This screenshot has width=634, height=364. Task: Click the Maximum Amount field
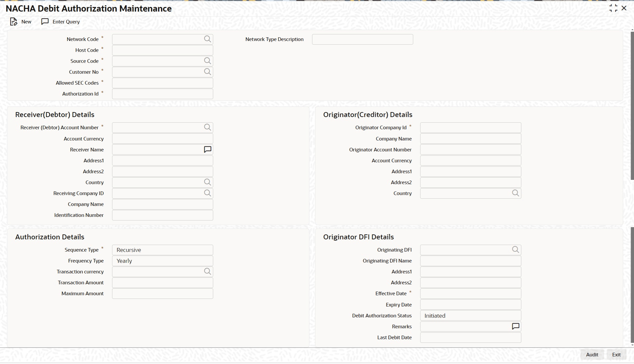pos(163,294)
